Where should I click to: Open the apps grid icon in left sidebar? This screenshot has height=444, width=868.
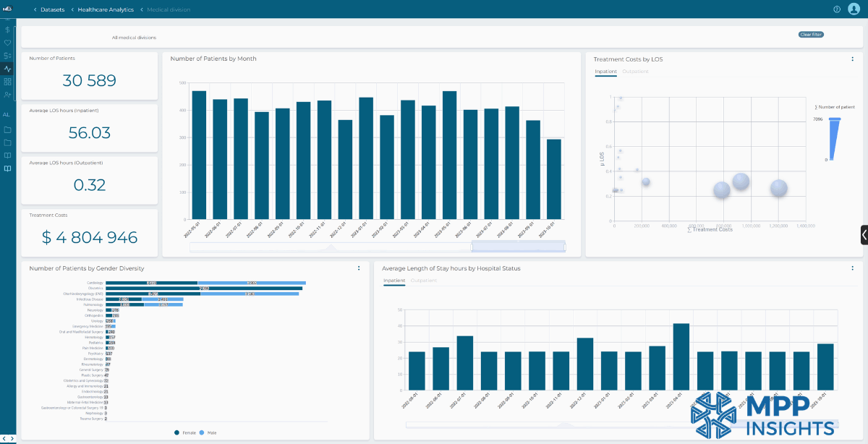point(8,82)
